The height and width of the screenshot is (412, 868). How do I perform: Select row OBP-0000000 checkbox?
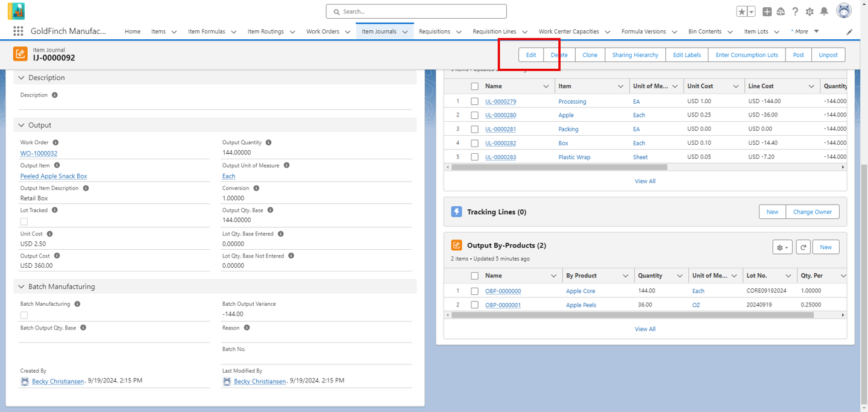point(474,291)
